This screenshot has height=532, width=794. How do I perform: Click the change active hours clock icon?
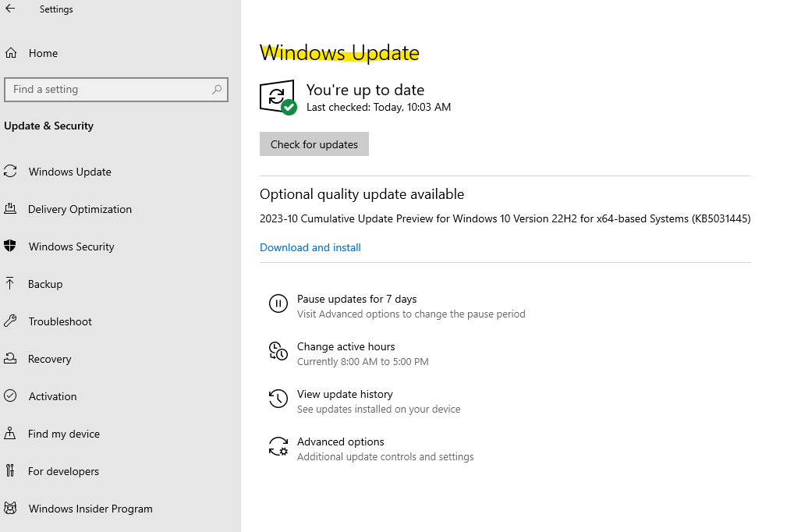click(x=278, y=351)
